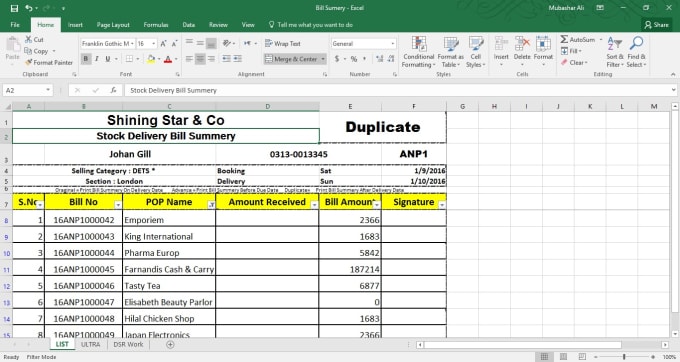Open filter dropdown on Amount Received column

[x=314, y=205]
